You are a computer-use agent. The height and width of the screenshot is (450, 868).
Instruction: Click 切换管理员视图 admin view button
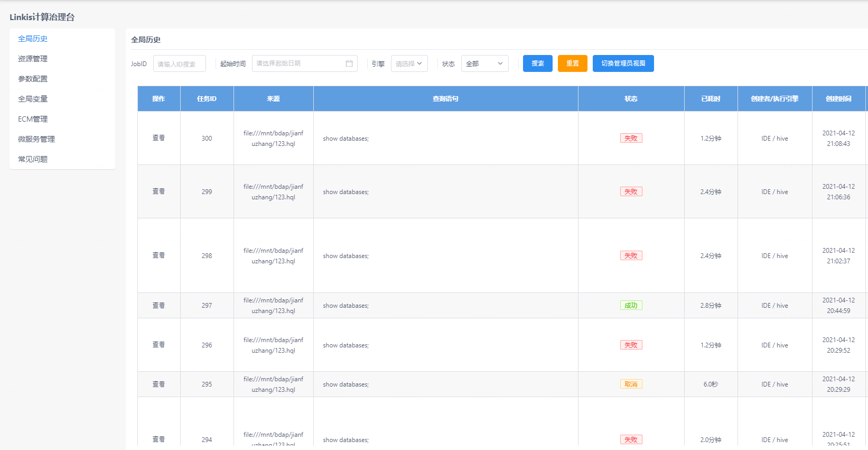point(623,63)
